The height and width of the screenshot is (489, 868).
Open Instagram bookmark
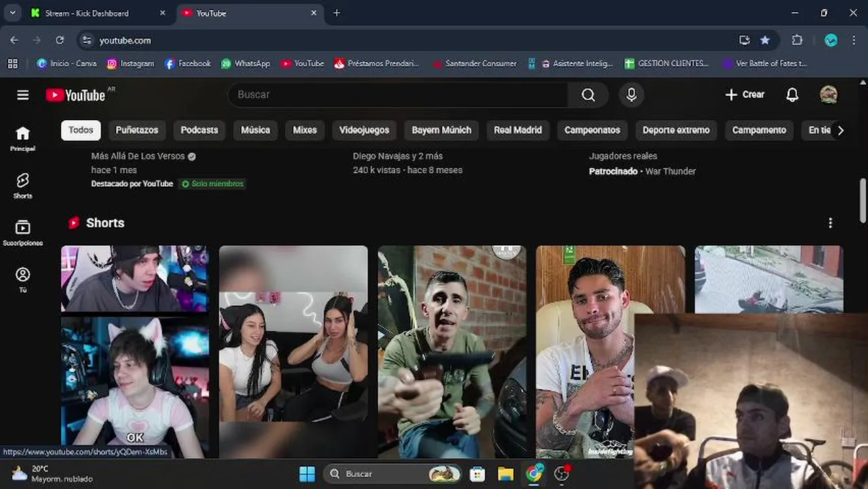click(x=130, y=63)
